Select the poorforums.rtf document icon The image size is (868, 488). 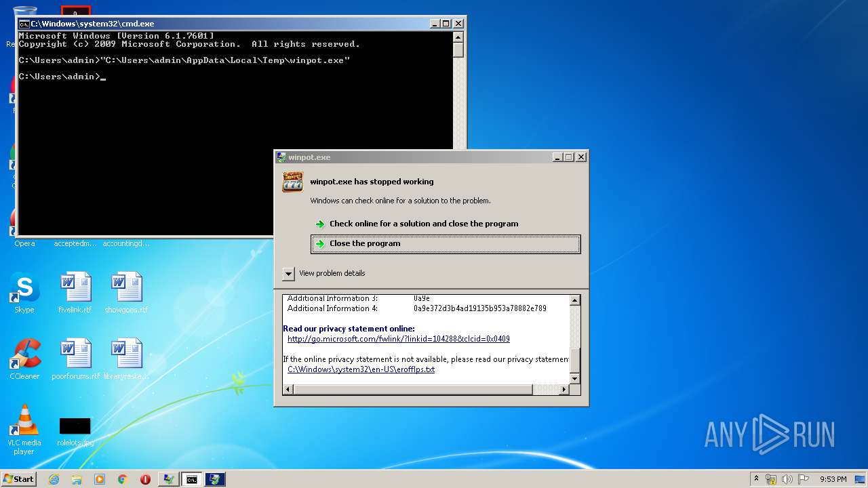[x=75, y=359]
